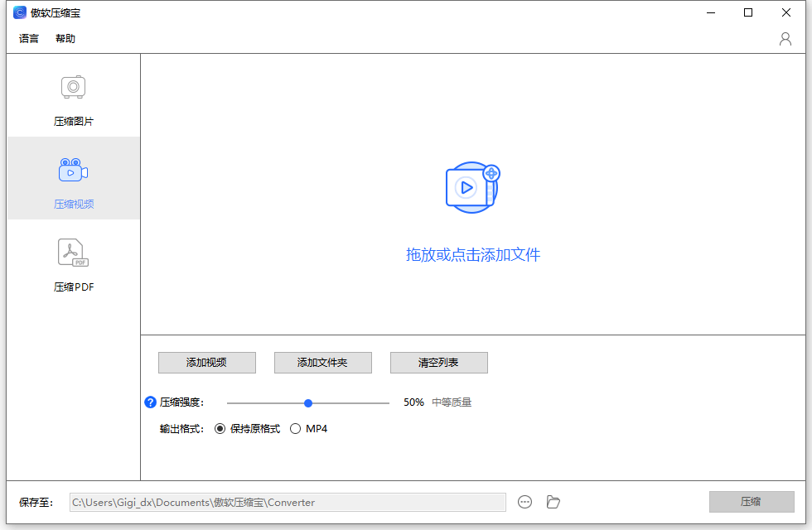The height and width of the screenshot is (530, 812).
Task: Browse output path with ellipsis icon
Action: tap(524, 502)
